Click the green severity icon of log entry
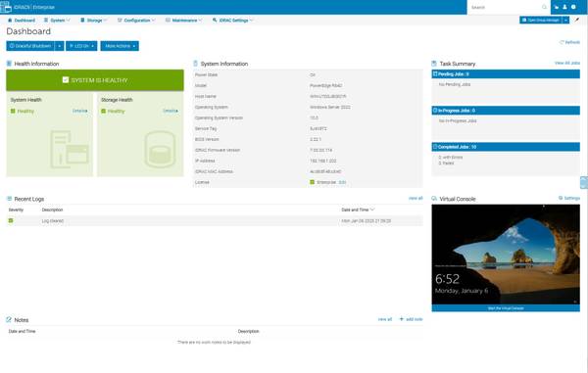Image resolution: width=588 pixels, height=373 pixels. (11, 221)
